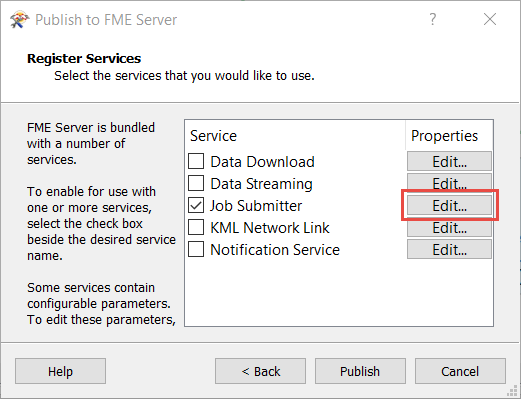Enable the Notification Service checkbox
This screenshot has height=399, width=521.
pyautogui.click(x=196, y=249)
